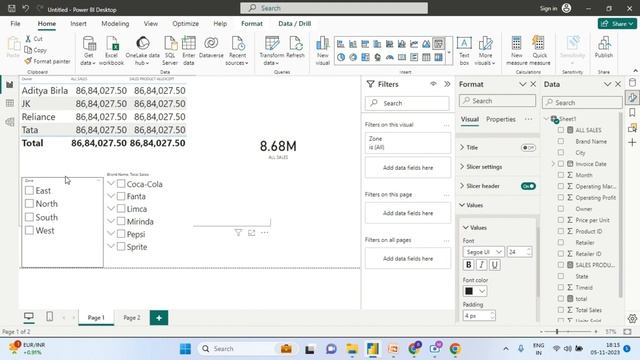
Task: Check the Pepsi brand checkbox
Action: click(121, 234)
